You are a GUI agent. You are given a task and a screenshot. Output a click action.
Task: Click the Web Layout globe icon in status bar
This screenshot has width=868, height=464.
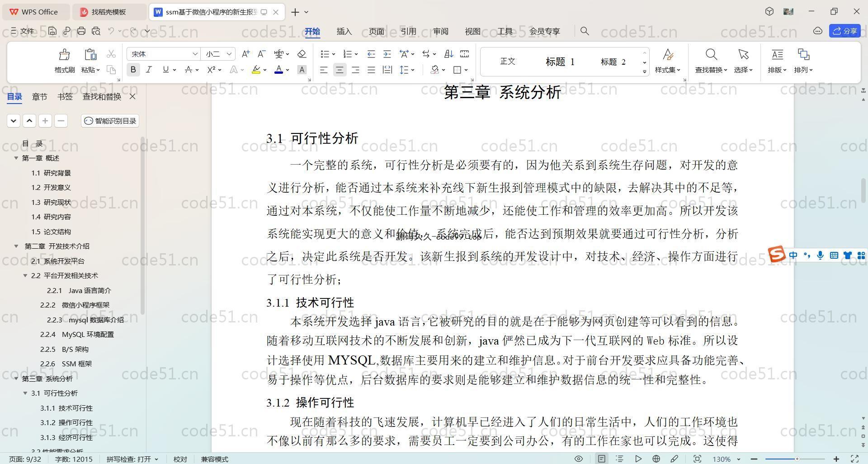tap(656, 459)
